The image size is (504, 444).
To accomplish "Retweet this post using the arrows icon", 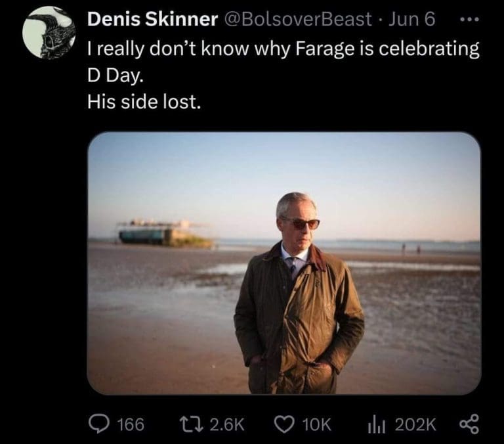I will pos(192,424).
